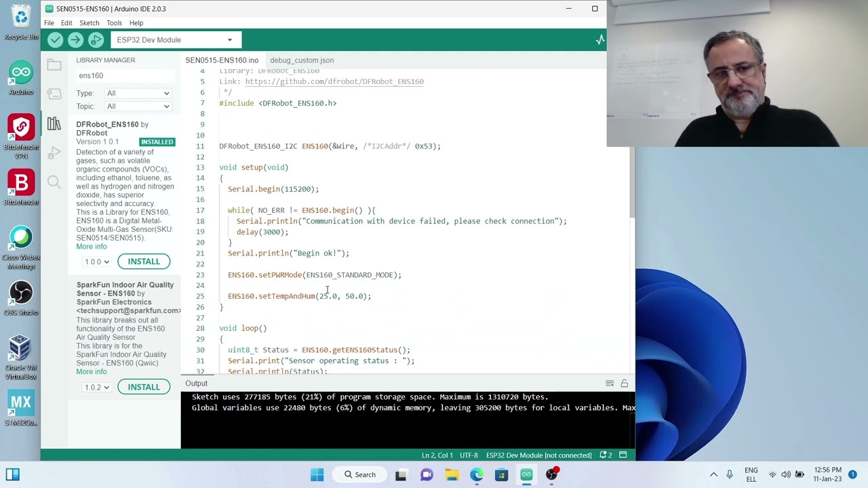Open File Explorer from the taskbar

452,474
